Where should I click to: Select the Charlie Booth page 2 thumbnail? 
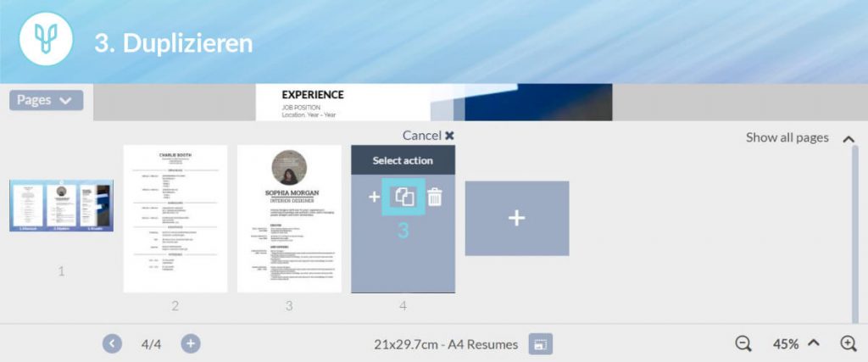[175, 219]
